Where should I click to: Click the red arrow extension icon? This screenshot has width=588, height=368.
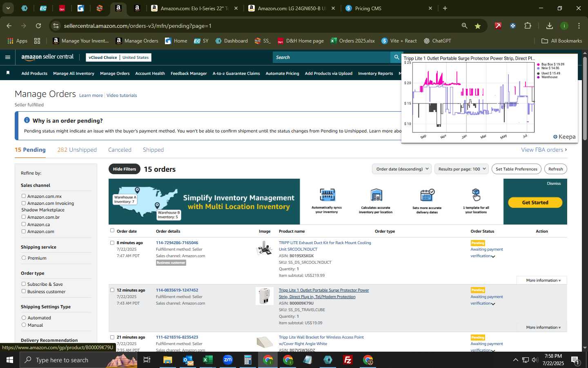[x=498, y=26]
